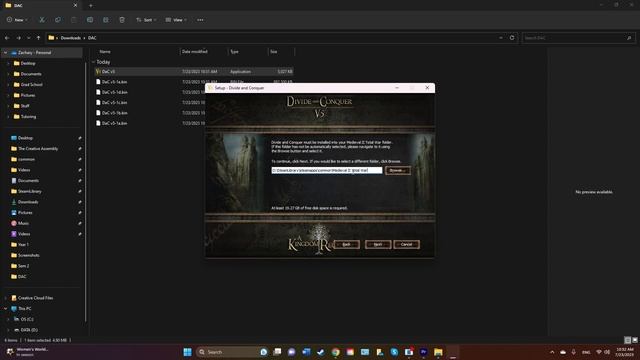
Task: Open the weather widget on the taskbar
Action: point(28,352)
